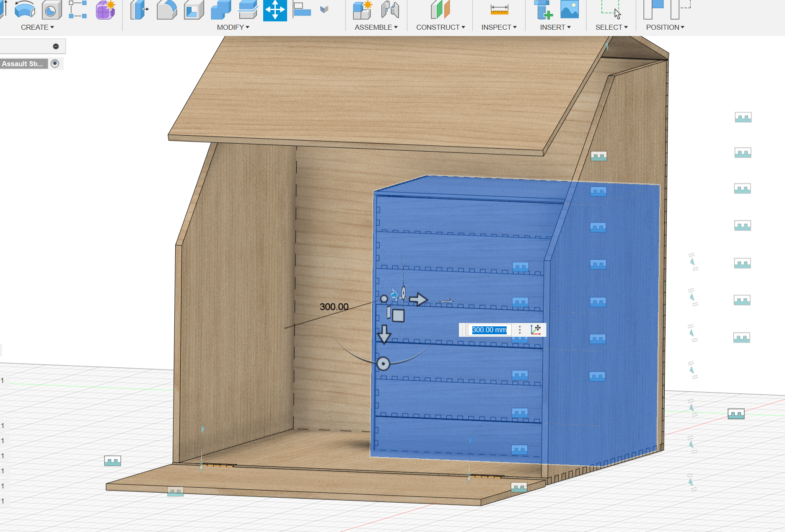Screen dimensions: 785x532
Task: Toggle the active Move/Copy tool
Action: tap(275, 10)
